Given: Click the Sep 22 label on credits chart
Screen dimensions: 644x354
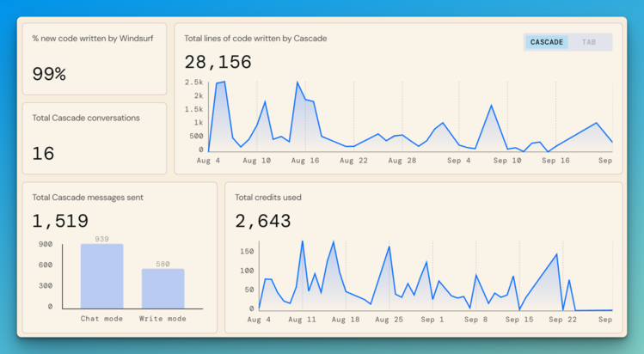Looking at the screenshot, I should (x=562, y=320).
